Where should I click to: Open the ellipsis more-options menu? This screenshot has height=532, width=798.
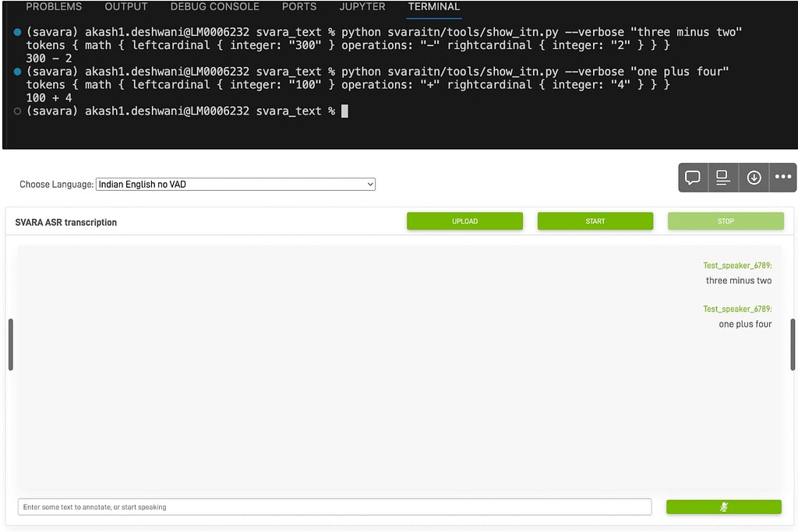coord(782,177)
